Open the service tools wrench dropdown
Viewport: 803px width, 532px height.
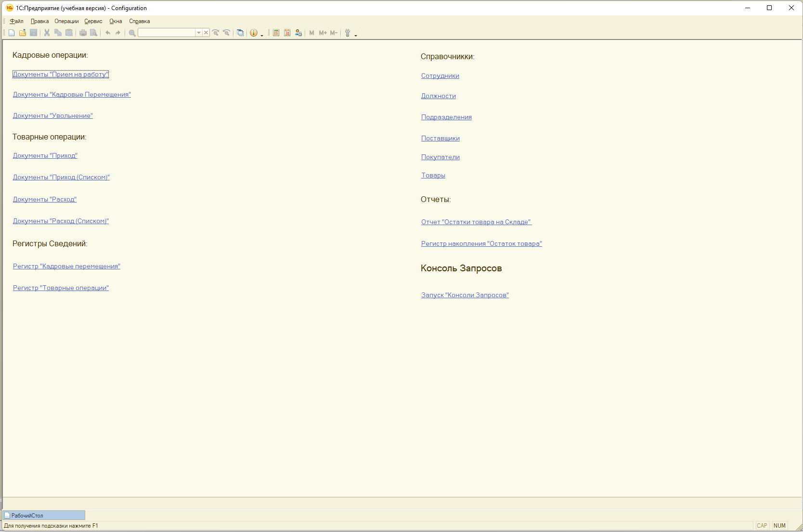(x=356, y=35)
